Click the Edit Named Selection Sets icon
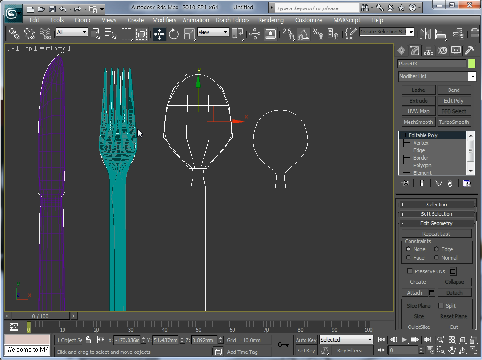Screen dimensions: 482x360 click(x=350, y=34)
